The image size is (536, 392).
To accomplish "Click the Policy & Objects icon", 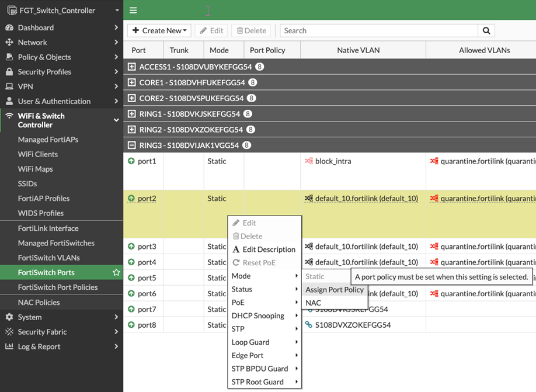I will [9, 57].
